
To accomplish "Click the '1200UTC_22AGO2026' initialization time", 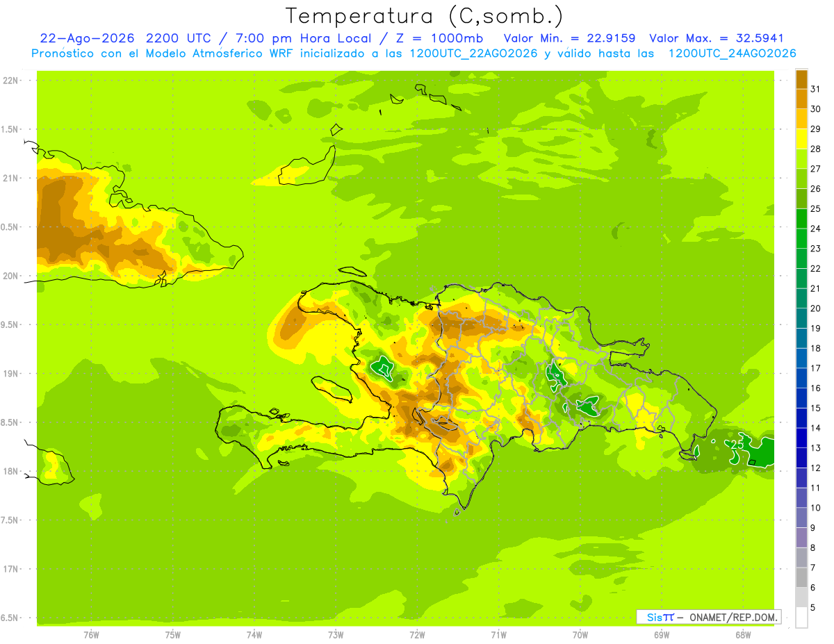I will tap(473, 53).
